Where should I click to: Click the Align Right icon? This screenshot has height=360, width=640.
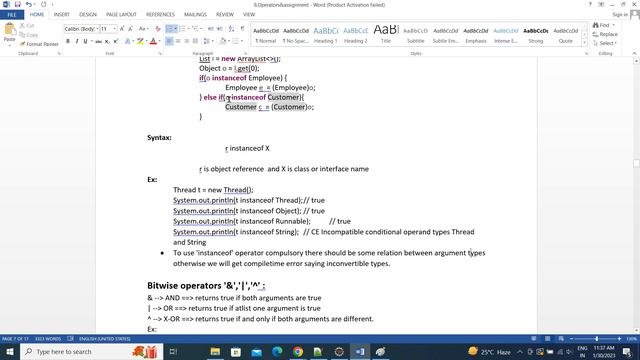click(x=187, y=41)
